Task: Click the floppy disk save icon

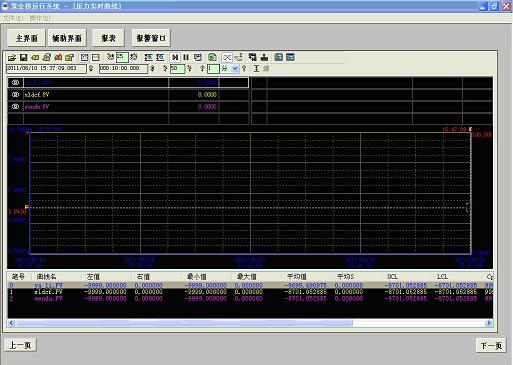Action: (23, 58)
